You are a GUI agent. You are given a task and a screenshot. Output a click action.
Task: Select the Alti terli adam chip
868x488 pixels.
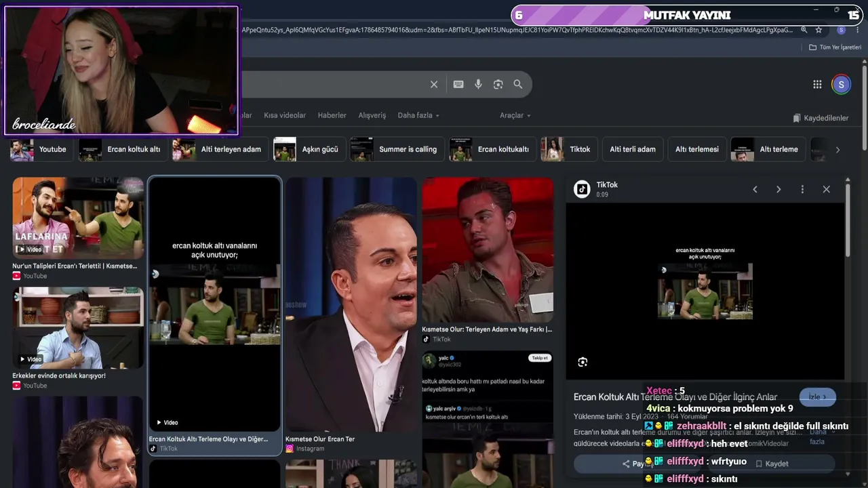point(633,149)
